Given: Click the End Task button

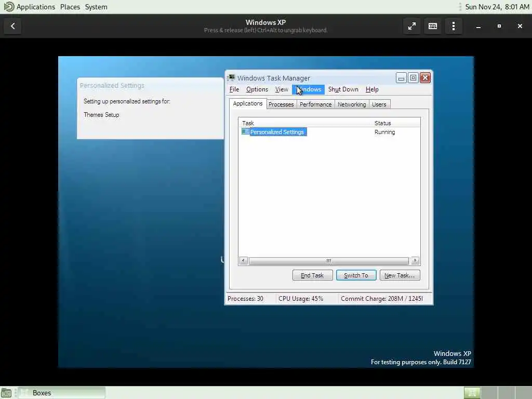Looking at the screenshot, I should [x=312, y=275].
